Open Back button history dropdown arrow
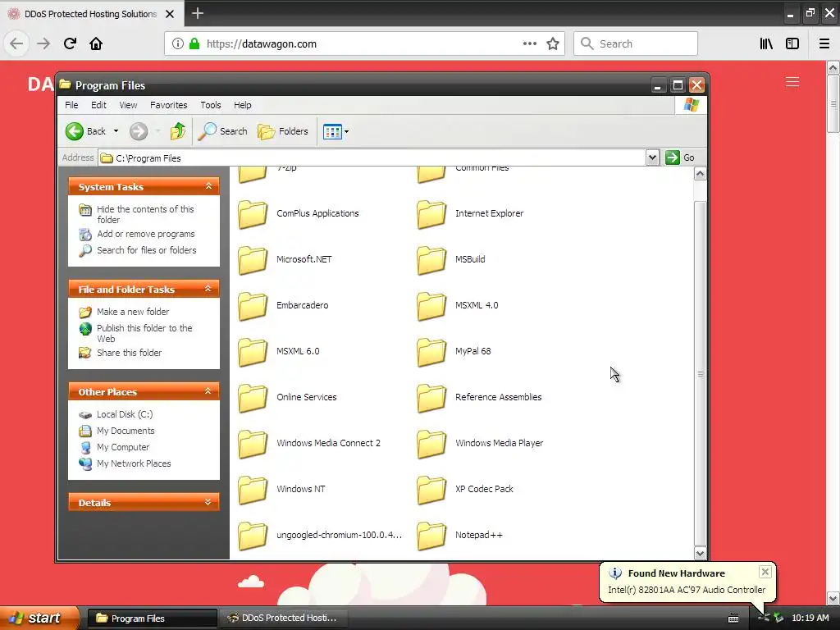The width and height of the screenshot is (840, 630). (x=116, y=131)
